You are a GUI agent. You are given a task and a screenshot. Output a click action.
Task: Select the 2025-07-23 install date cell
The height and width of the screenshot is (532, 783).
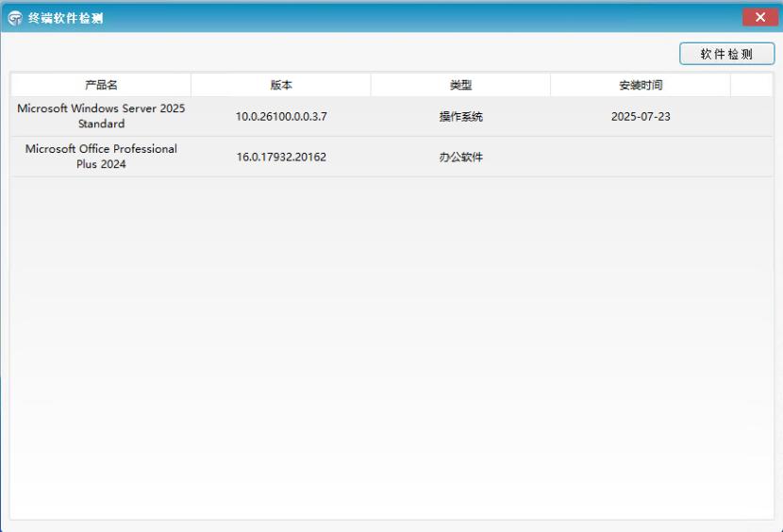(x=641, y=117)
